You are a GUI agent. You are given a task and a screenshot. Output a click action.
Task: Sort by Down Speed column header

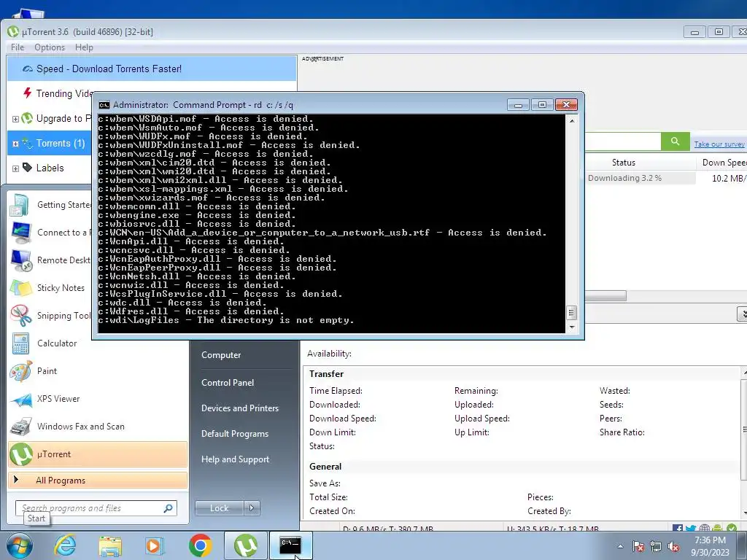(723, 163)
